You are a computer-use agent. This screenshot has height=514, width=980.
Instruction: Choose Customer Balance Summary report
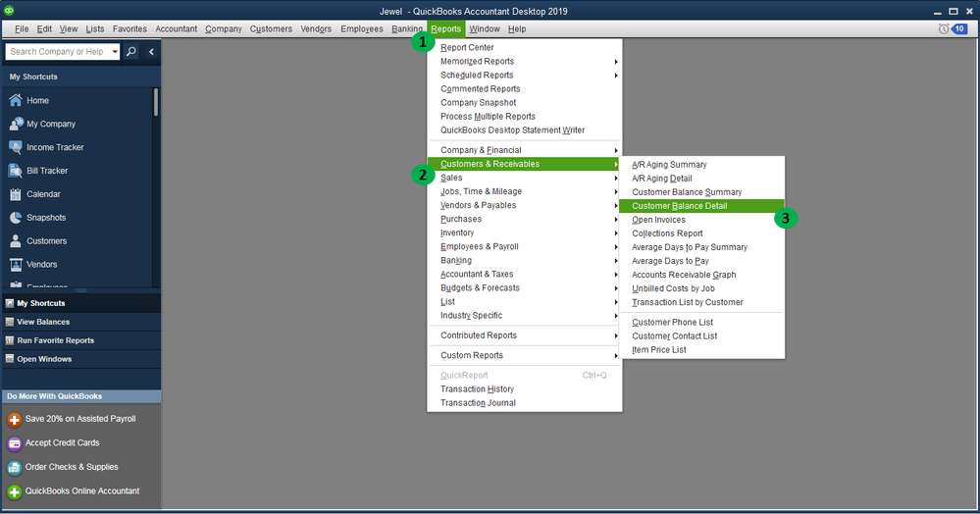point(701,192)
